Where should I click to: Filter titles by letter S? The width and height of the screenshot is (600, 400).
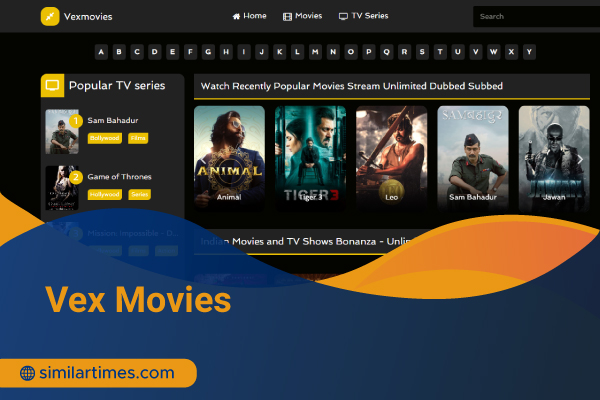tap(422, 52)
